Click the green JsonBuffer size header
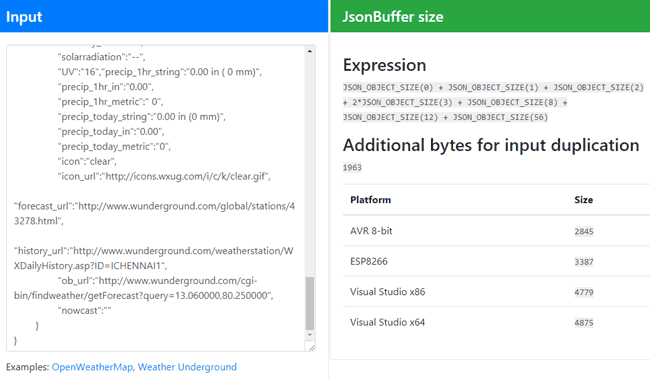This screenshot has height=379, width=650. pyautogui.click(x=490, y=16)
